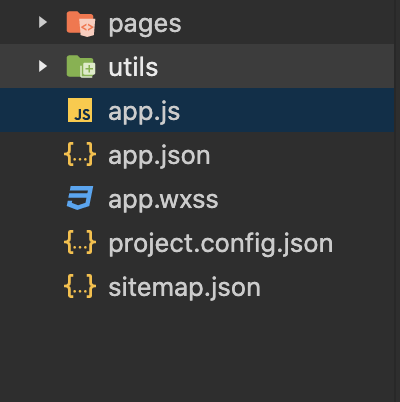Select the utils folder label
The image size is (400, 402).
click(x=133, y=67)
